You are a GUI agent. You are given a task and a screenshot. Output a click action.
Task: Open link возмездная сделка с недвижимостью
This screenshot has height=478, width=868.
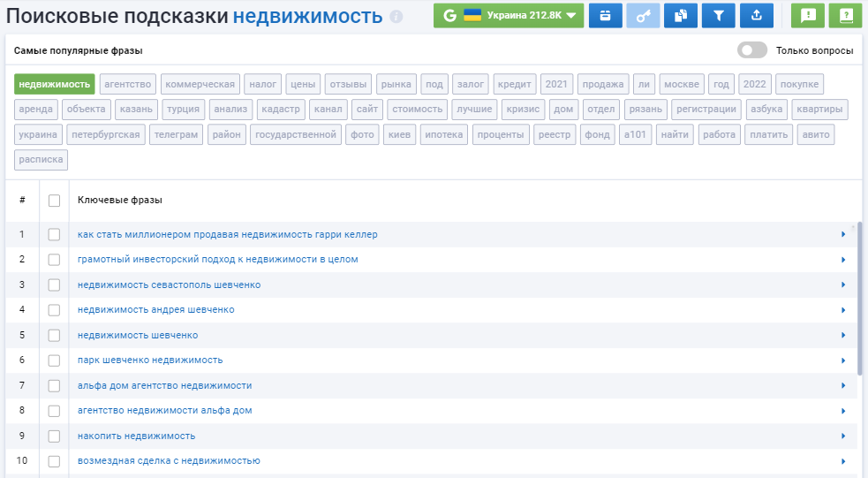point(169,461)
